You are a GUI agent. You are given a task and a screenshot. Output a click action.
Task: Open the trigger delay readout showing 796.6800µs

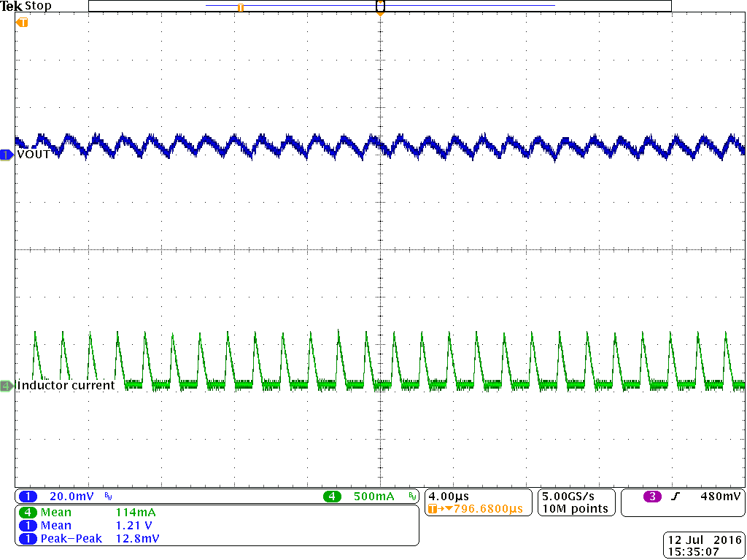point(479,510)
